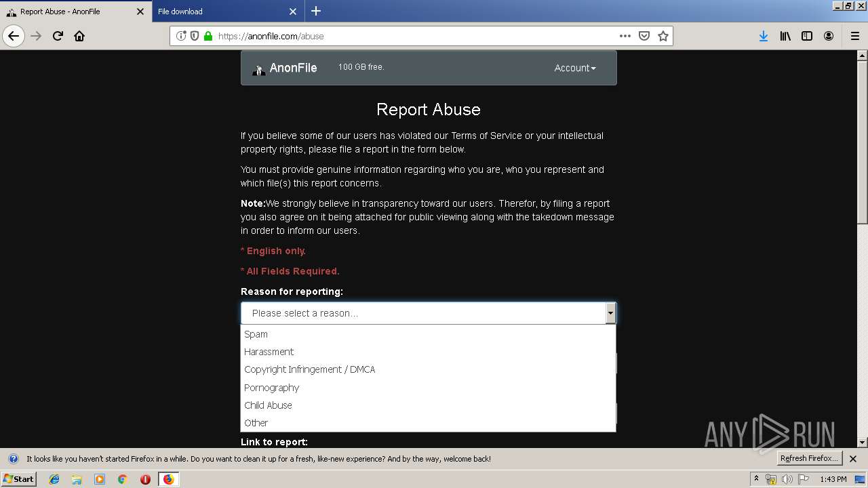The height and width of the screenshot is (488, 868).
Task: Click the green padlock connection icon
Action: point(208,36)
